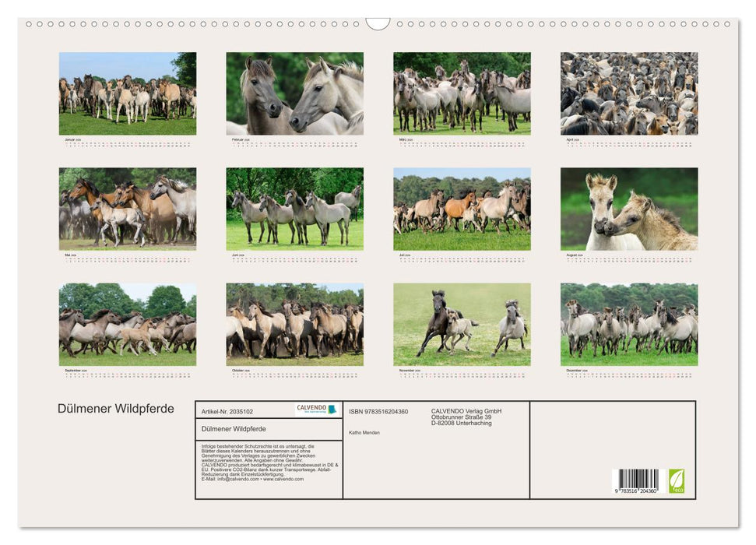
Task: Click the large 'Dülmener Wildpferde' title at left
Action: pyautogui.click(x=116, y=409)
